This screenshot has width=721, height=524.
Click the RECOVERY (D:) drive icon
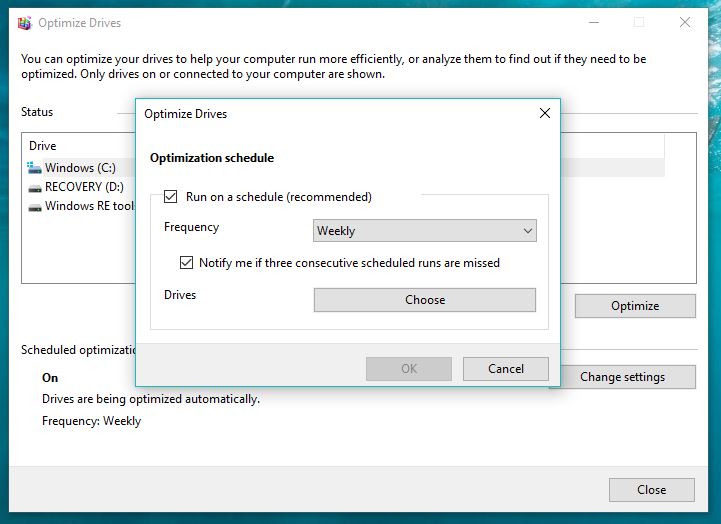[35, 187]
